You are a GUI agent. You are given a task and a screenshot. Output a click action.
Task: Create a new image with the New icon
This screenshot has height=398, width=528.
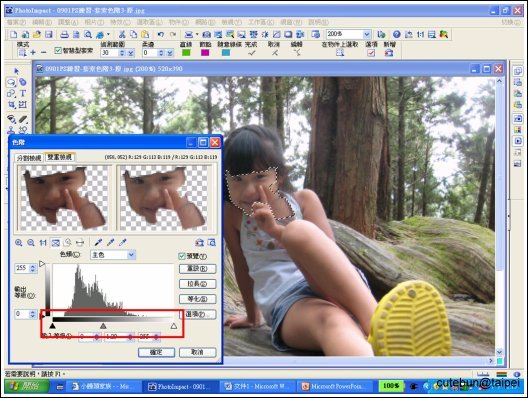click(x=13, y=34)
